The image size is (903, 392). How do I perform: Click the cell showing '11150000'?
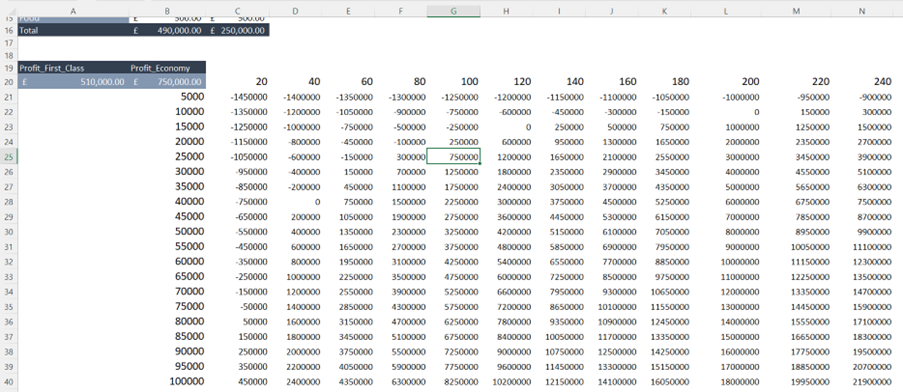[x=797, y=261]
